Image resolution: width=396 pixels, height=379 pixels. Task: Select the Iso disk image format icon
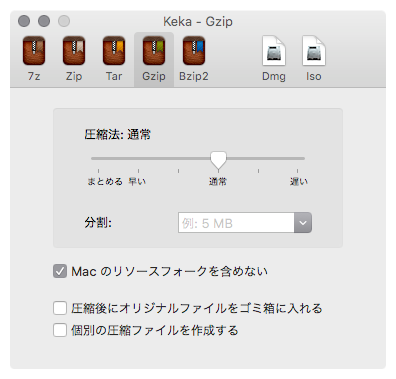[314, 51]
